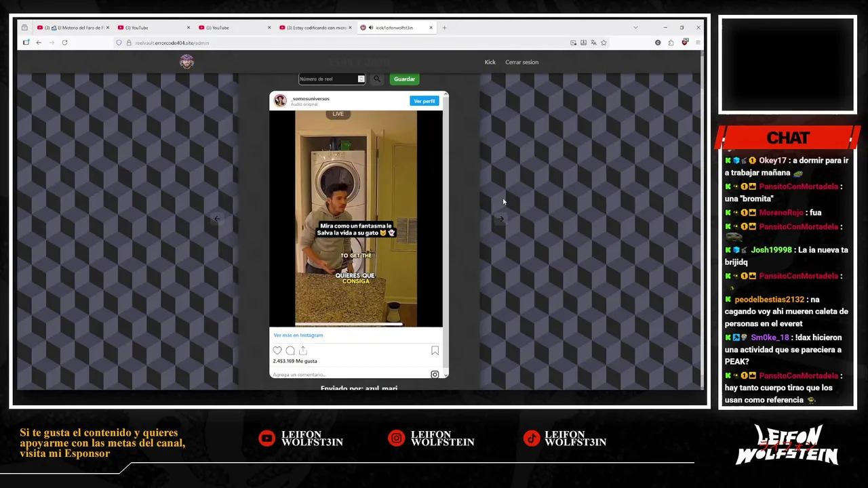Click the reel search magnifier icon
Screen dimensions: 868x488
click(x=377, y=79)
